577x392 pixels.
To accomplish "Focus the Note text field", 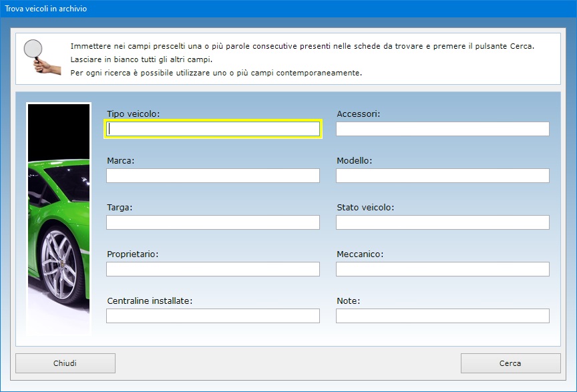I will point(442,316).
